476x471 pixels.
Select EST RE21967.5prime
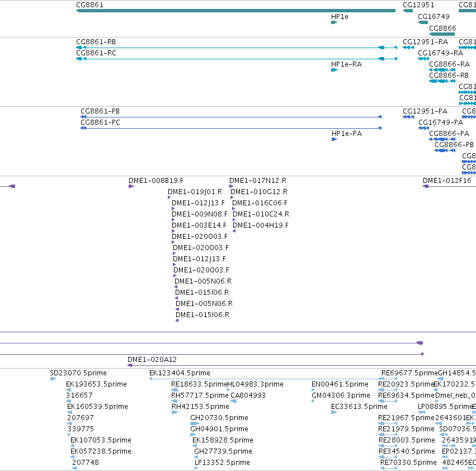[x=406, y=418]
